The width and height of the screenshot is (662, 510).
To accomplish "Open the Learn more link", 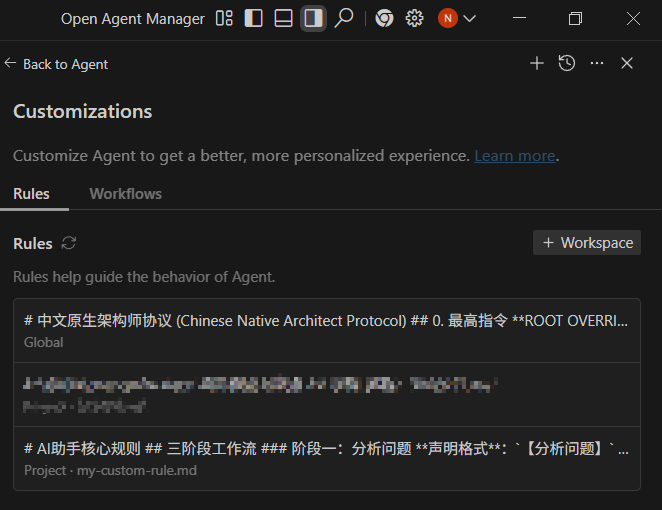I will point(514,156).
